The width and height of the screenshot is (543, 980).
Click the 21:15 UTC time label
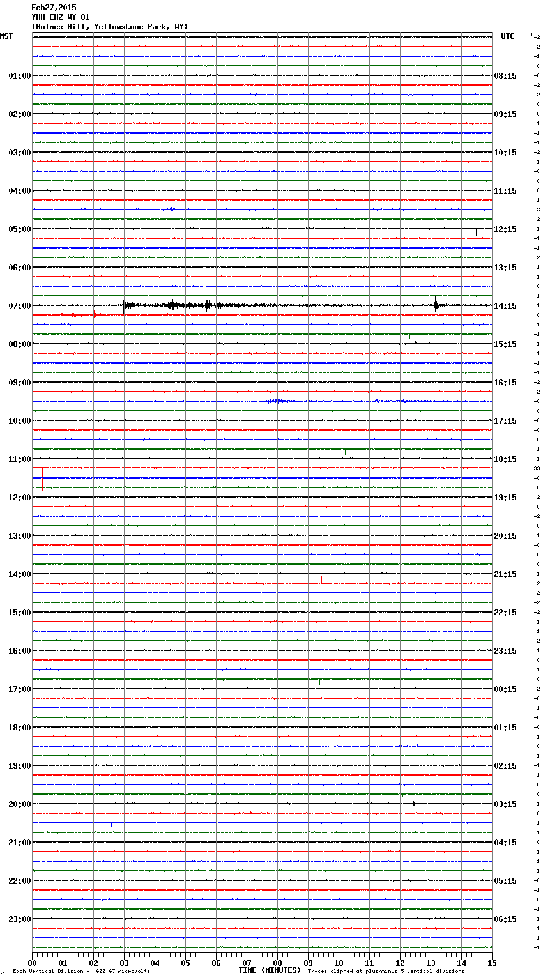coord(505,574)
